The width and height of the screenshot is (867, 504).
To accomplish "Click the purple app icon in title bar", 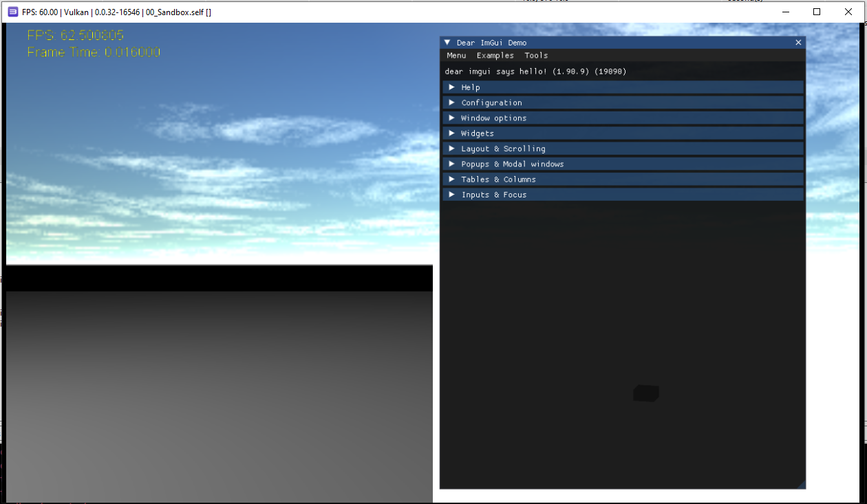I will (x=12, y=12).
